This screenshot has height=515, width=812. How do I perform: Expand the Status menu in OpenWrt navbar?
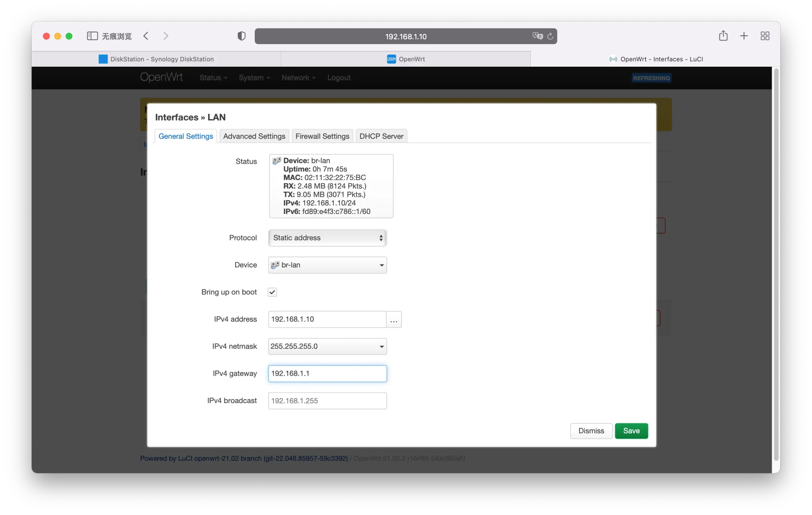213,78
